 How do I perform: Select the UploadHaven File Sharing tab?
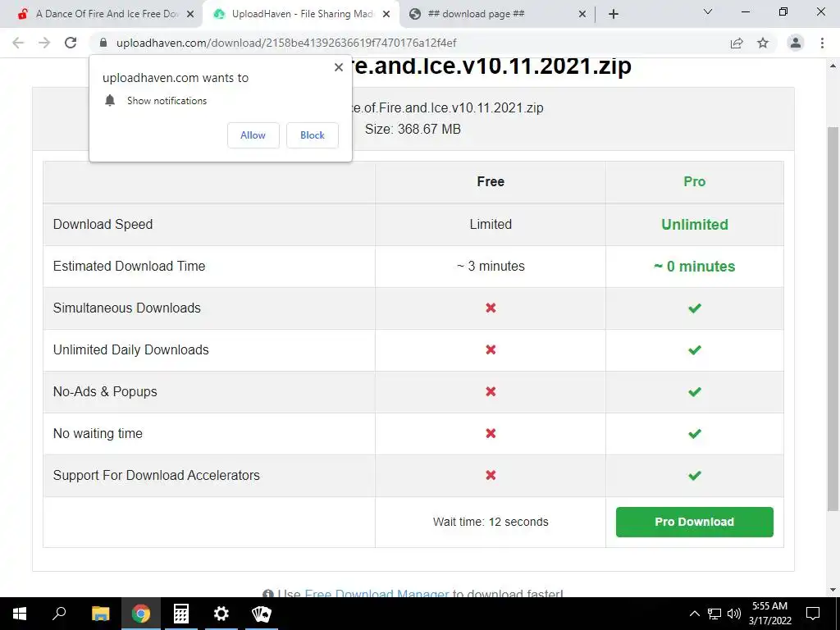pos(300,14)
